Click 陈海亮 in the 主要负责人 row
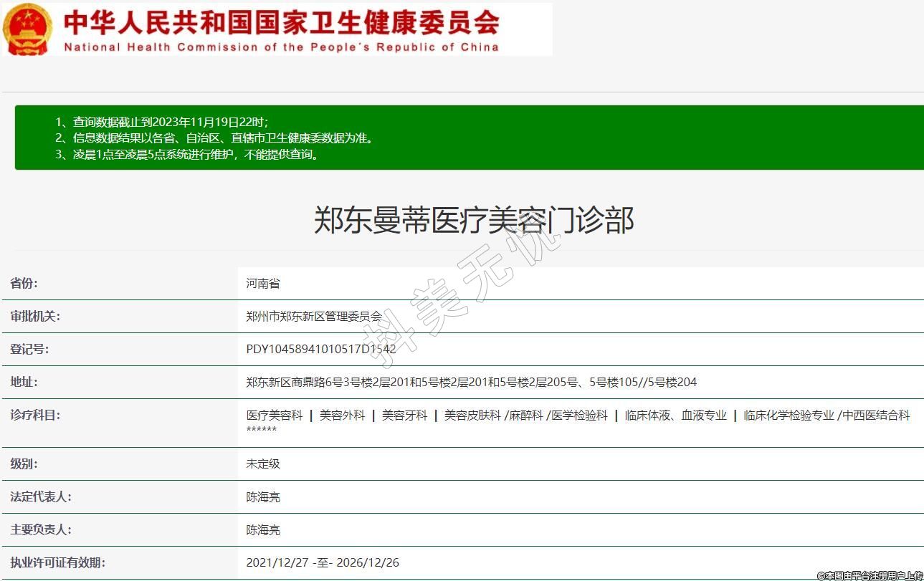Image resolution: width=924 pixels, height=581 pixels. point(263,530)
